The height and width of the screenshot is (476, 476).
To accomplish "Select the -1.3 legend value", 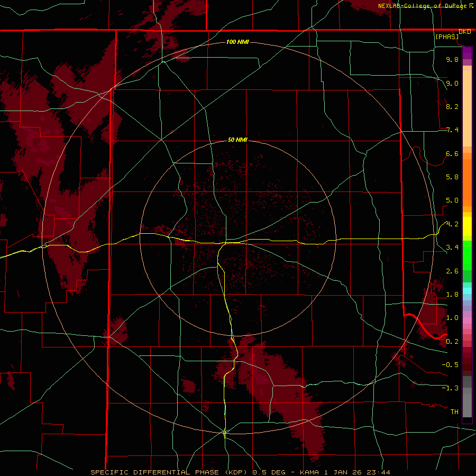I will pyautogui.click(x=450, y=388).
